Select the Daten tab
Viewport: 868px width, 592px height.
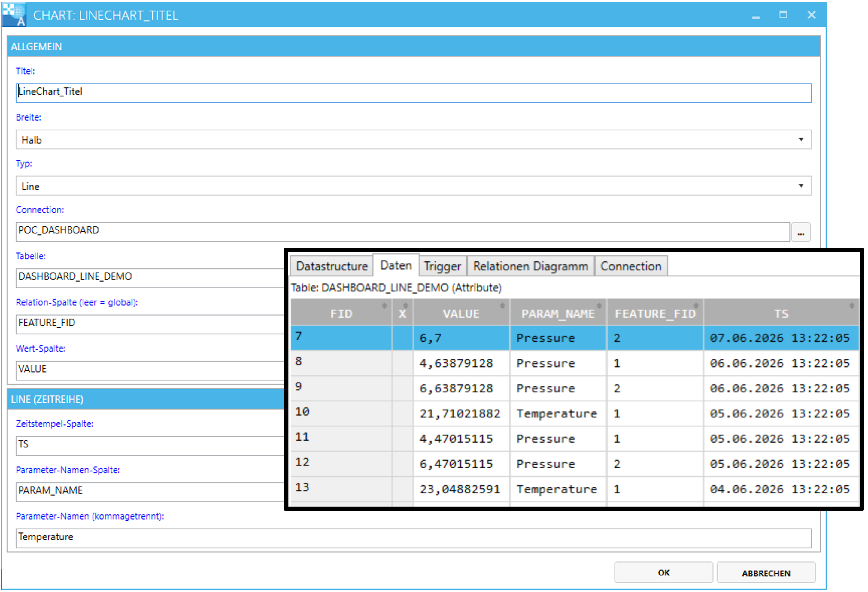click(x=396, y=265)
